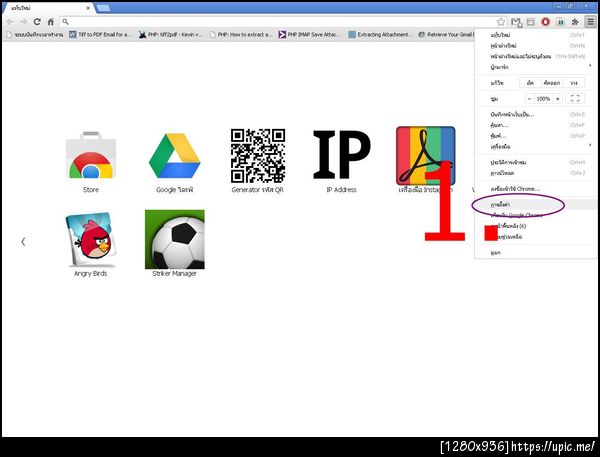Click Copy (คัดลอก) in edit row

click(x=552, y=83)
